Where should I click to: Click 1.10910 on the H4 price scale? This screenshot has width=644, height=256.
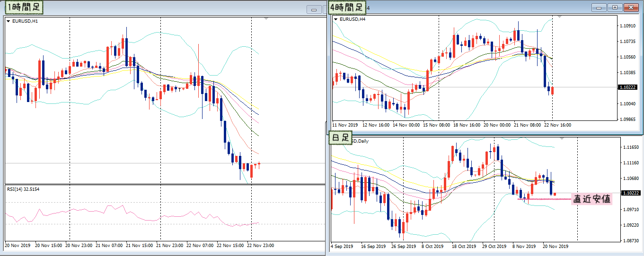tap(627, 26)
